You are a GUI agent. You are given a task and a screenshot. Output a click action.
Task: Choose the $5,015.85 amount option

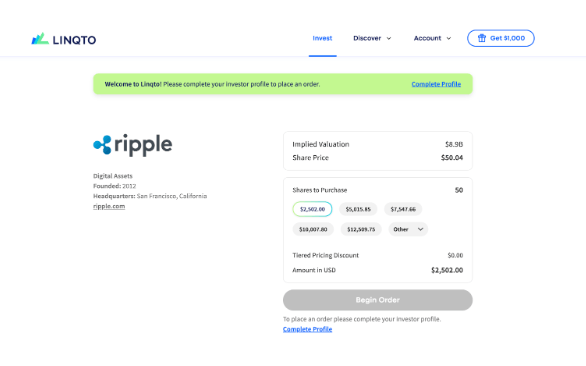click(x=358, y=209)
